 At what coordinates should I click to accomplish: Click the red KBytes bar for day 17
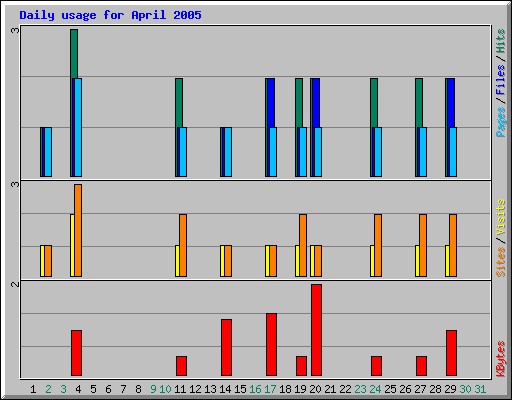271,344
